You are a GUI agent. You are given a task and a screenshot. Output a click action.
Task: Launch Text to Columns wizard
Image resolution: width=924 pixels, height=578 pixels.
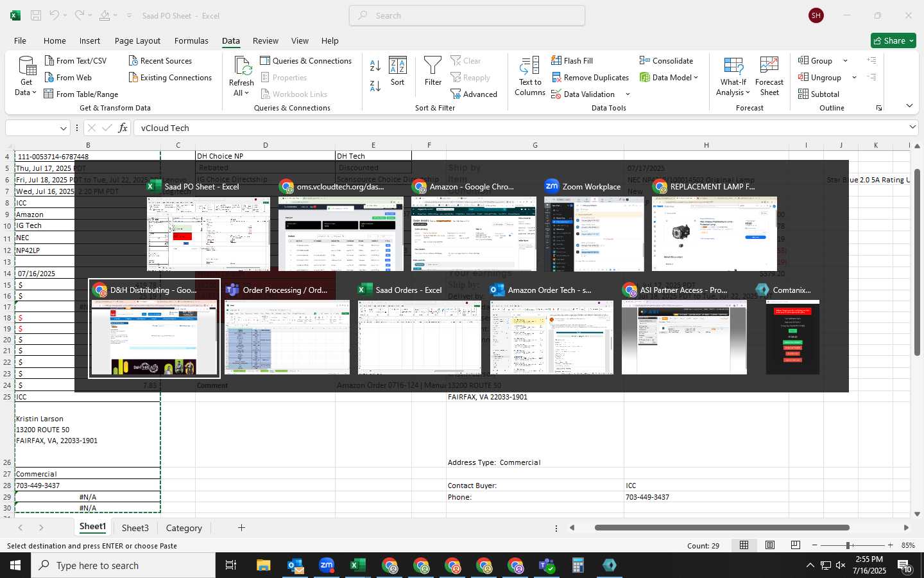click(x=530, y=76)
